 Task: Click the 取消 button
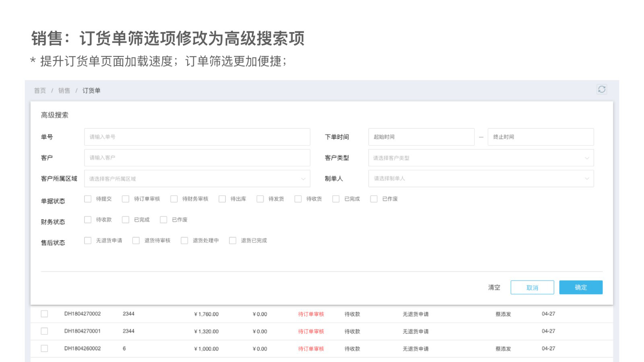pos(532,288)
